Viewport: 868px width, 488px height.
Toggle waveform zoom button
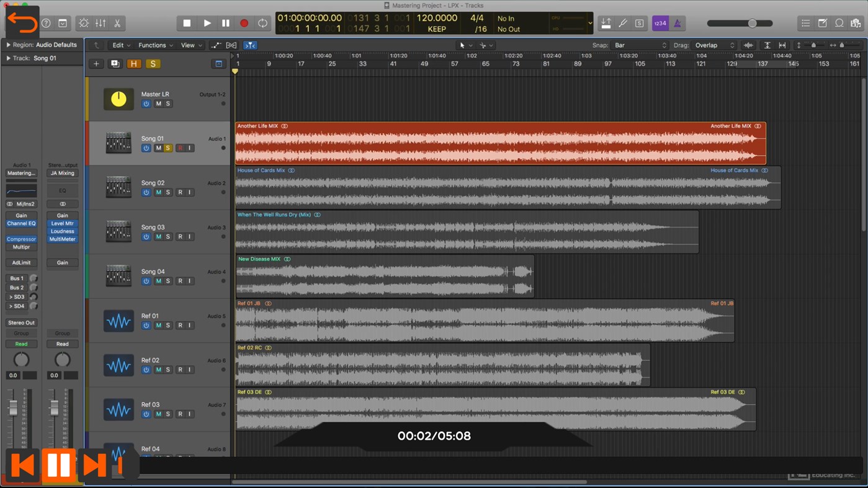(x=749, y=45)
